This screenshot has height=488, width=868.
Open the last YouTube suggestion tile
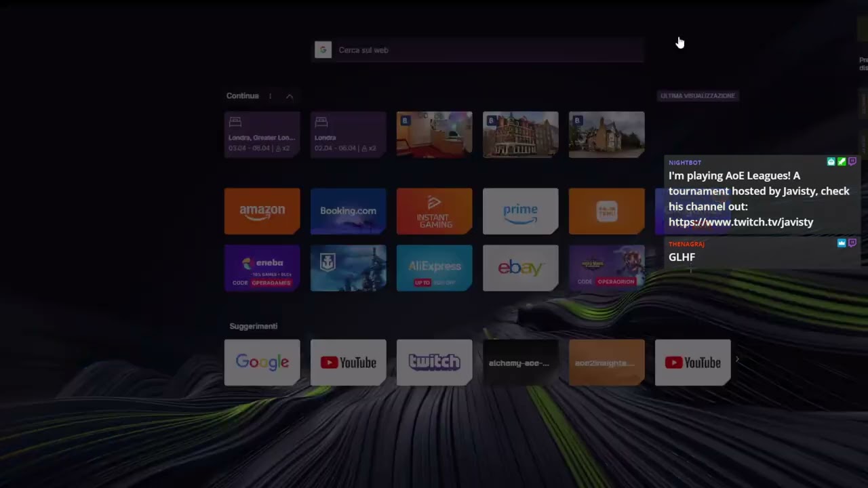tap(692, 363)
